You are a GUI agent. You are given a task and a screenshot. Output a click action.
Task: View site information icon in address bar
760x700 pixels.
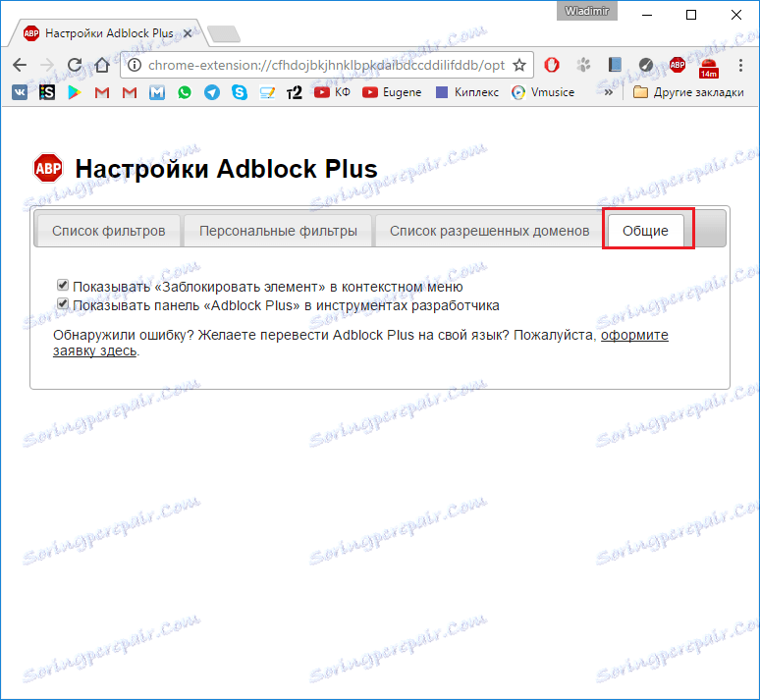coord(135,65)
